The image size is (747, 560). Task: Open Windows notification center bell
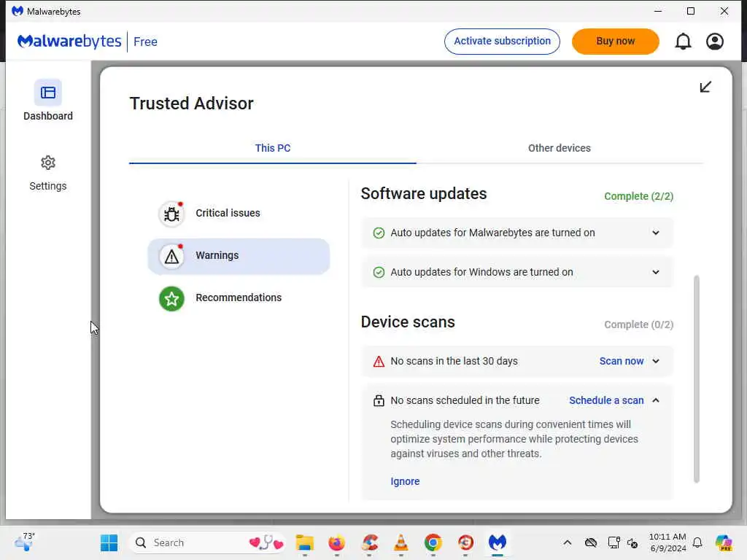697,542
